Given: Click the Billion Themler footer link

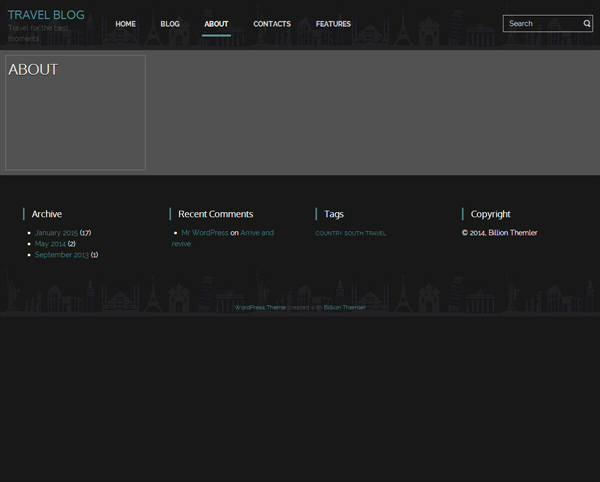Looking at the screenshot, I should (x=345, y=308).
